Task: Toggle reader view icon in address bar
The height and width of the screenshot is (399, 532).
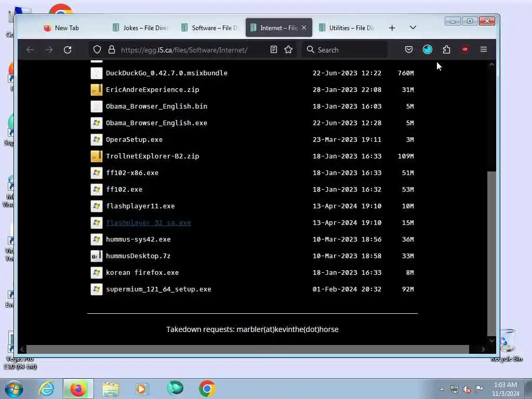Action: [x=274, y=50]
